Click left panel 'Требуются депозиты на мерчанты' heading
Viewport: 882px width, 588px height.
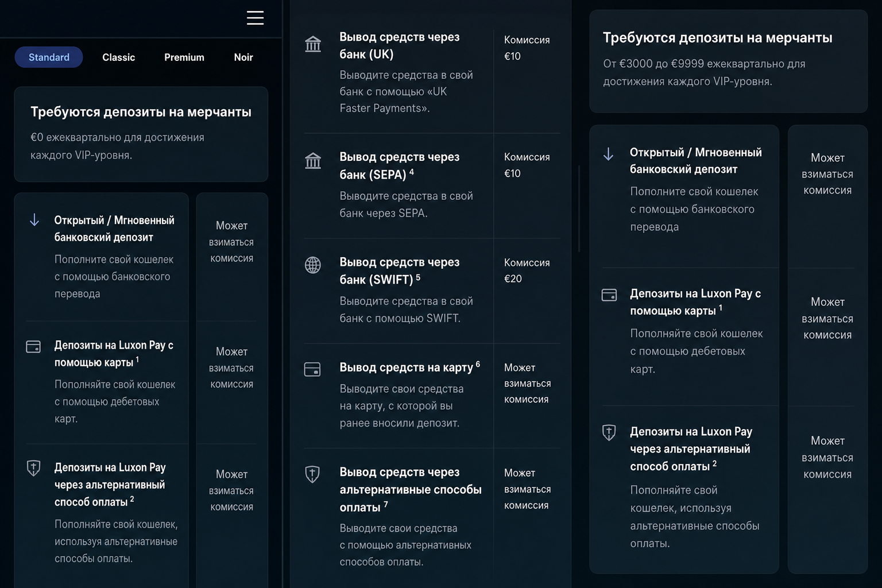141,112
